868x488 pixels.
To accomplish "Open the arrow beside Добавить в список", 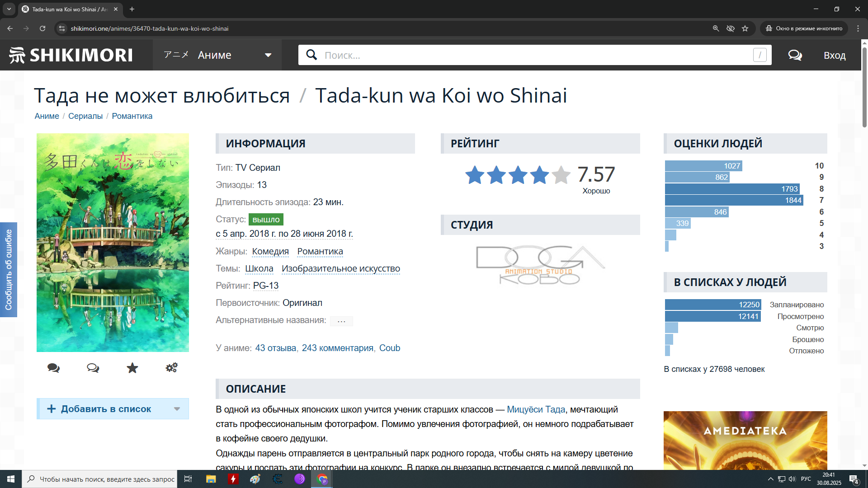I will (x=177, y=409).
